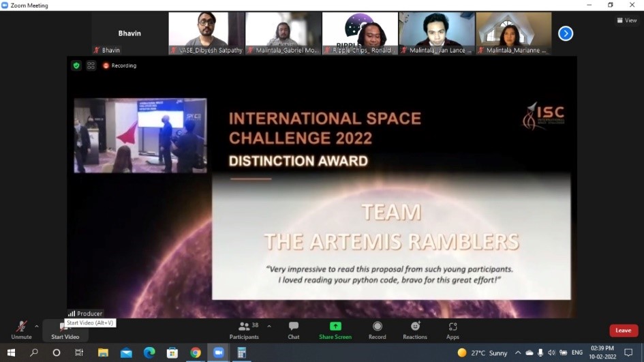Screen dimensions: 644x362
Task: Leave the meeting
Action: point(623,331)
